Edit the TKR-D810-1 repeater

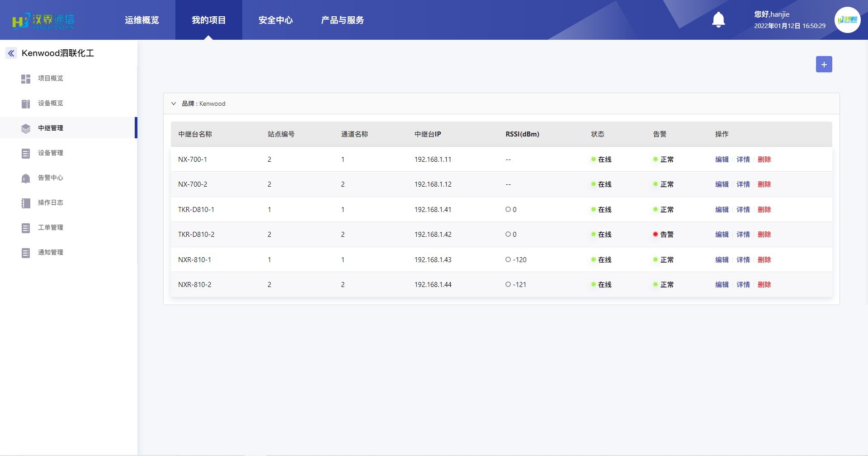722,210
